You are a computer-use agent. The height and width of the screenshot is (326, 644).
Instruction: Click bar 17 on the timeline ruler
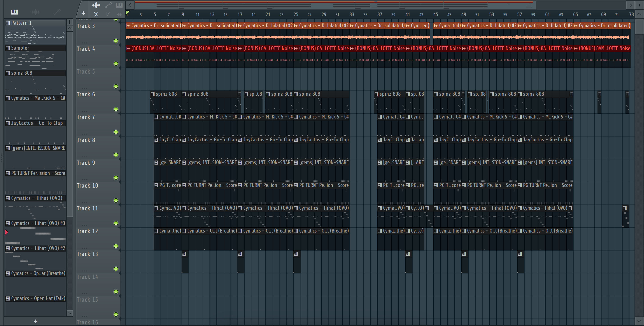click(240, 15)
